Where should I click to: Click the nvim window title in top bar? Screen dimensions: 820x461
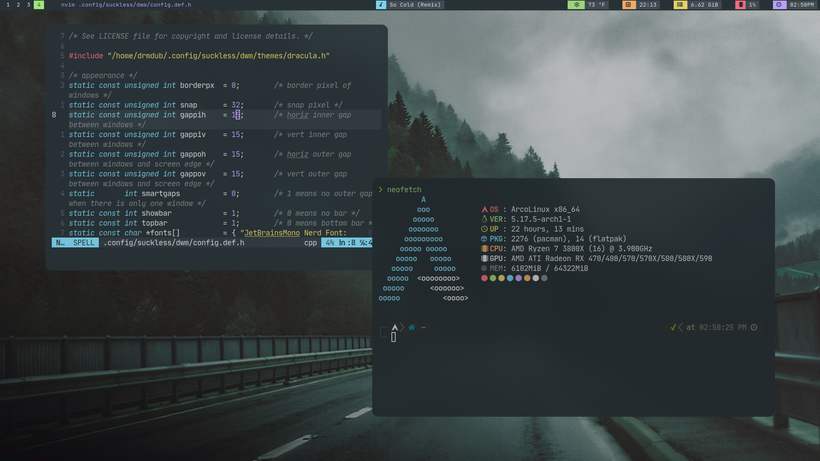(125, 5)
